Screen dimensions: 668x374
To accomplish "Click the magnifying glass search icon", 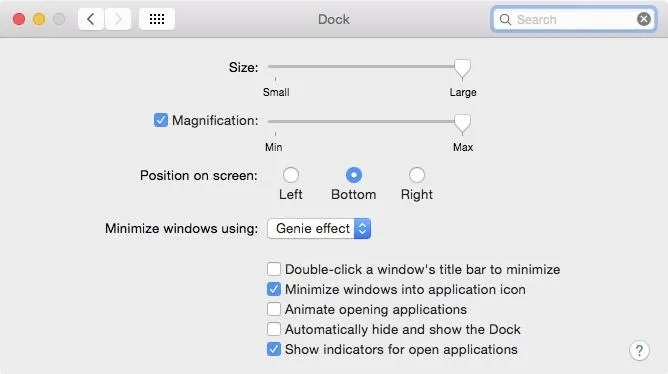I will coord(505,20).
